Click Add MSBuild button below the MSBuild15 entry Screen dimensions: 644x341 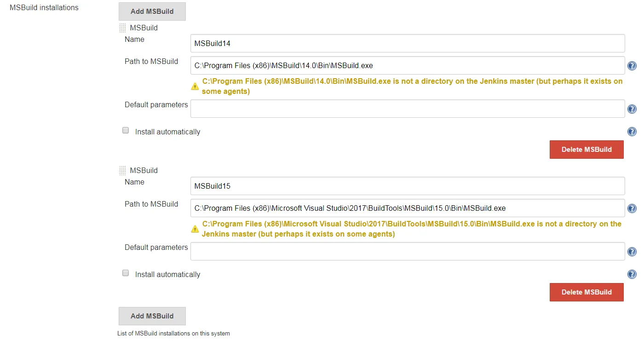[x=152, y=316]
